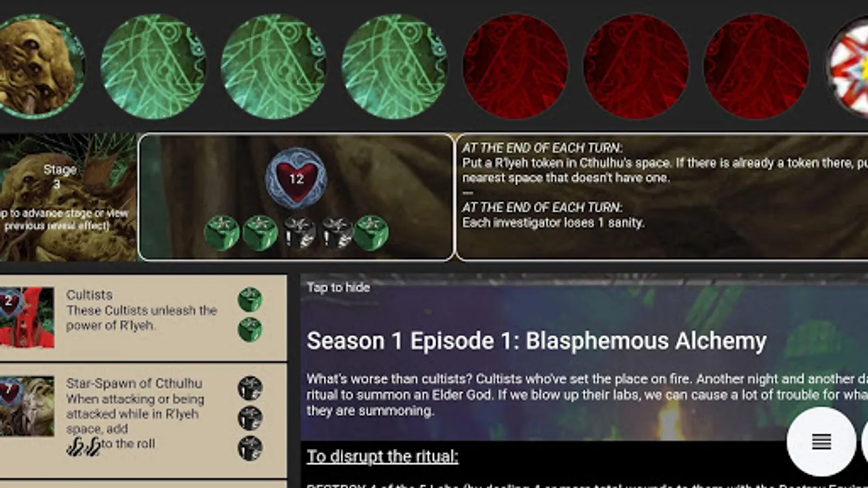Viewport: 868px width, 488px height.
Task: Tap the Star-Spawn portrait thumbnail
Action: point(27,406)
